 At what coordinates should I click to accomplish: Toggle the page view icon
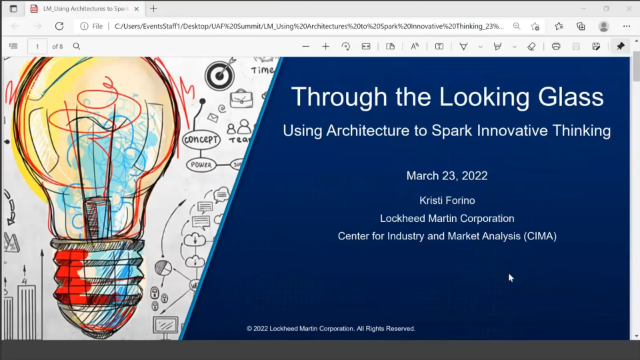pos(390,47)
